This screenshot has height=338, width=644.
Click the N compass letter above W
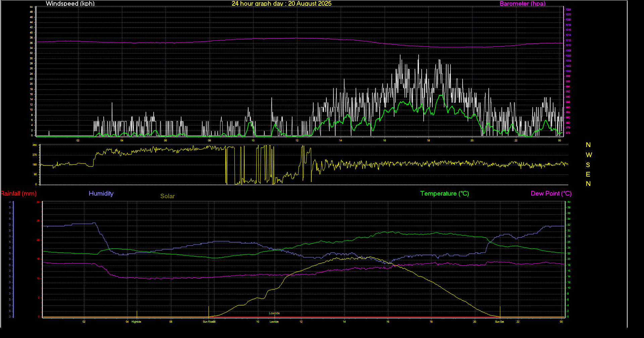(588, 145)
